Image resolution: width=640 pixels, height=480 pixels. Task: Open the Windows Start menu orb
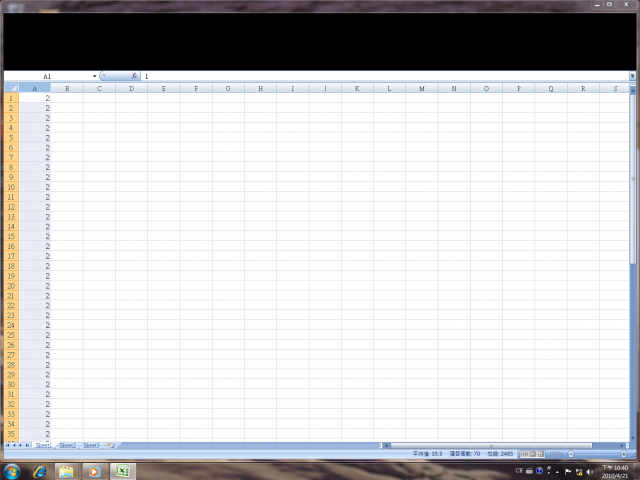[x=12, y=472]
